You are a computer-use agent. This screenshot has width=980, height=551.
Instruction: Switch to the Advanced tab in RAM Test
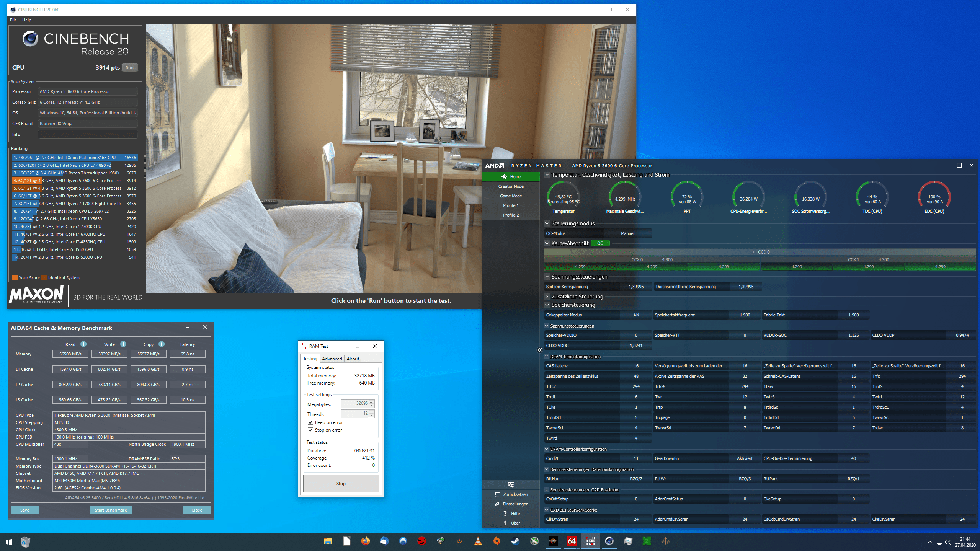pyautogui.click(x=332, y=359)
